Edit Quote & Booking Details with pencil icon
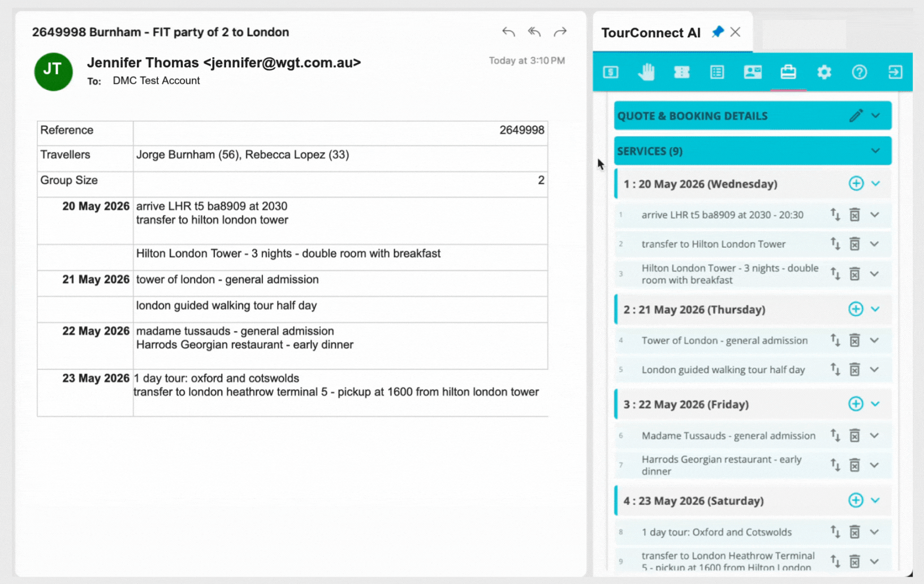 point(856,116)
